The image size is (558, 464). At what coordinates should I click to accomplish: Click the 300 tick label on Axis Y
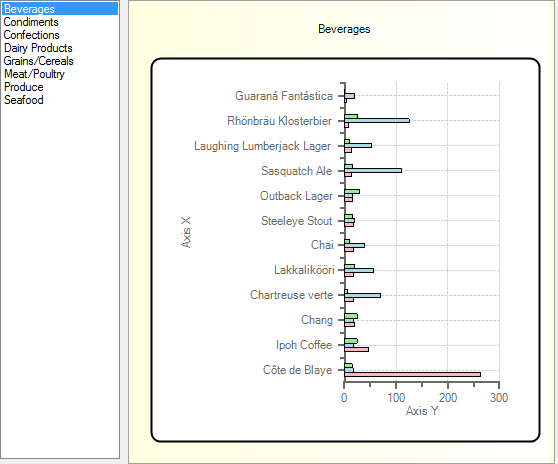click(x=499, y=397)
